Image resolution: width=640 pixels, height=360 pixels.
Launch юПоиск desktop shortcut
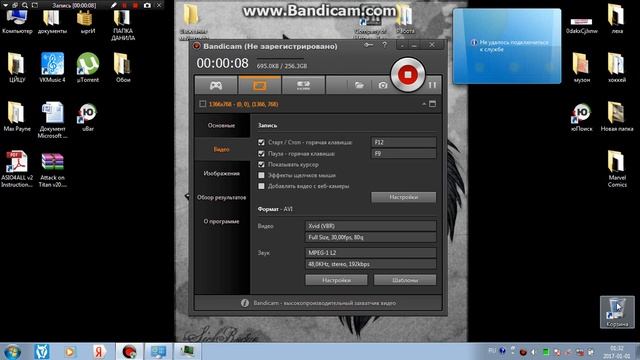point(582,116)
